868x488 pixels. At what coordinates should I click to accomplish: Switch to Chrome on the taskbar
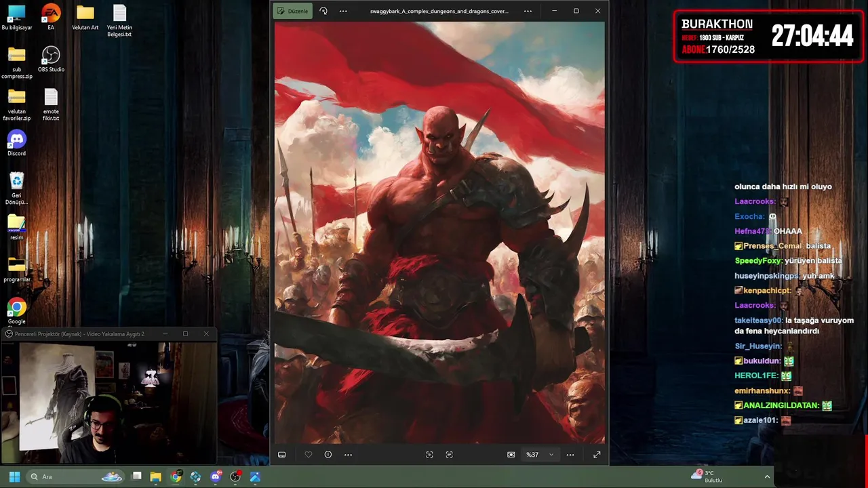tap(176, 476)
